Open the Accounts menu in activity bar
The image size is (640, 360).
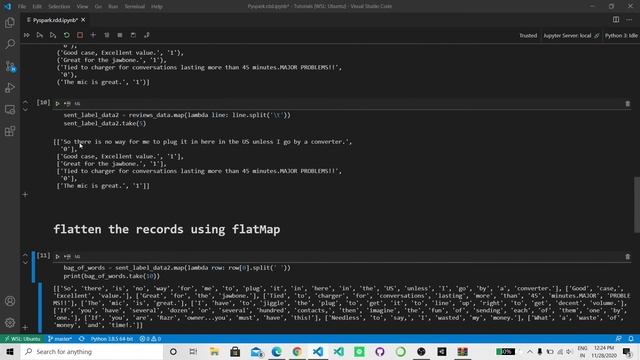click(10, 301)
